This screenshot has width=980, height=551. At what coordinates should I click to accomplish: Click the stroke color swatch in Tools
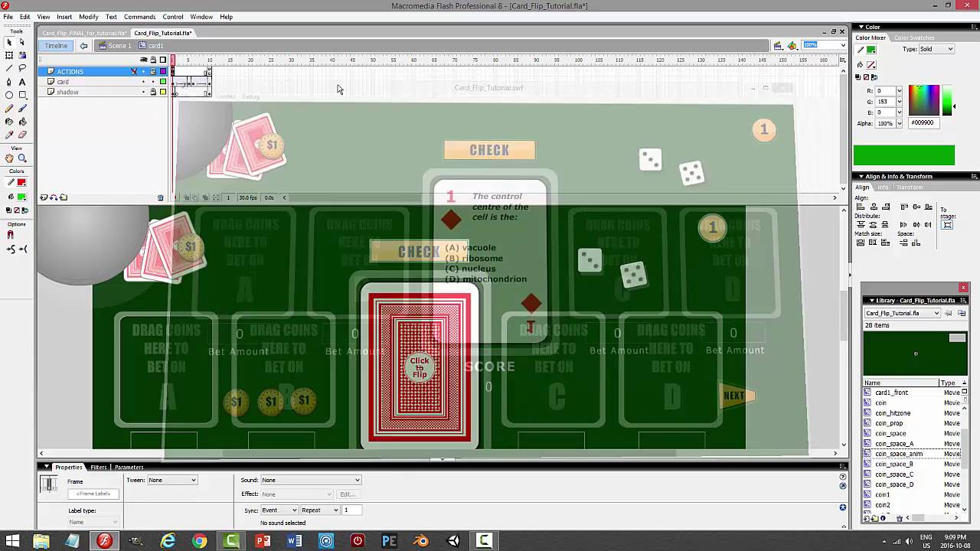point(21,182)
